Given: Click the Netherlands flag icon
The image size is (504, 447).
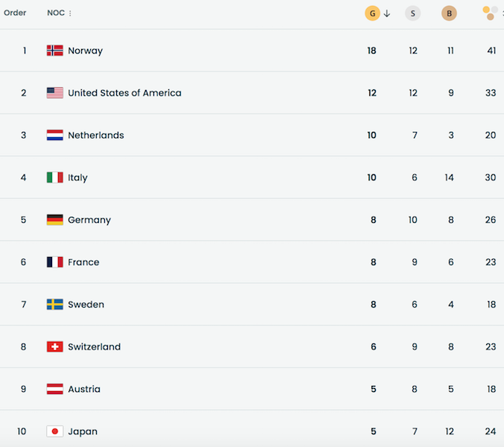Looking at the screenshot, I should click(x=54, y=136).
